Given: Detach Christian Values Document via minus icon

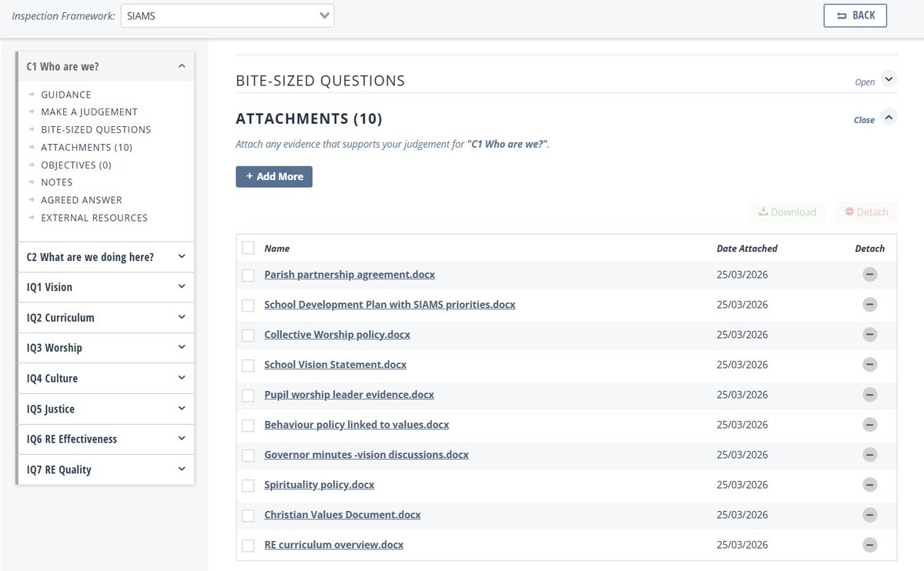Looking at the screenshot, I should coord(869,515).
